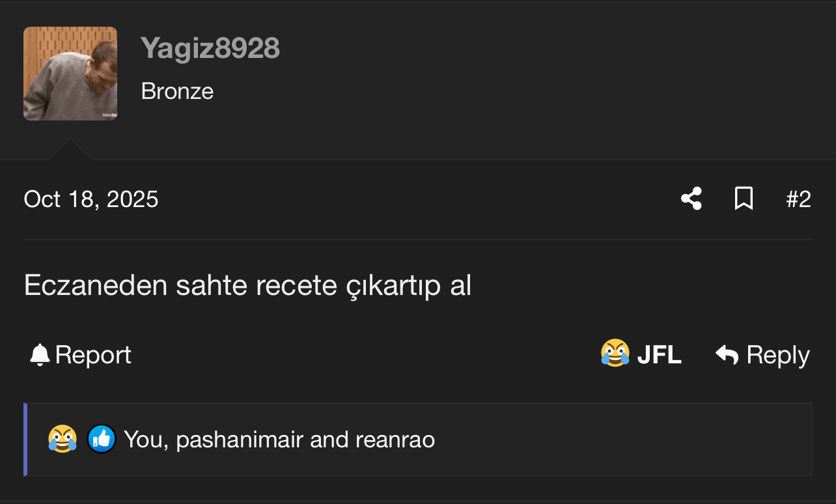Click the Oct 18, 2025 post date
The width and height of the screenshot is (836, 504).
click(91, 199)
